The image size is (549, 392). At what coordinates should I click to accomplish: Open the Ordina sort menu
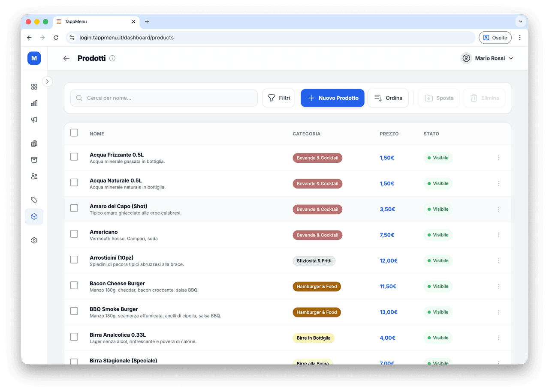[x=388, y=98]
